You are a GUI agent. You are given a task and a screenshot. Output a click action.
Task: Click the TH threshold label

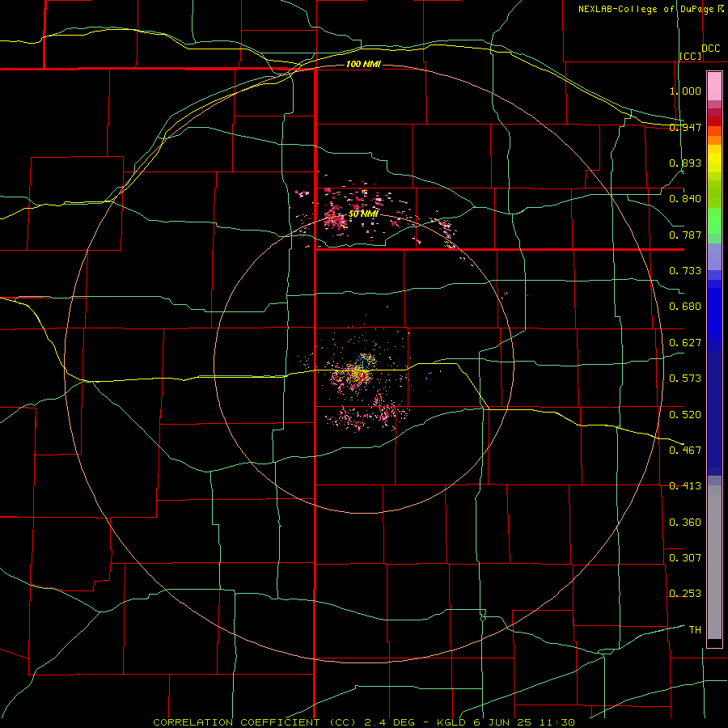tap(695, 629)
